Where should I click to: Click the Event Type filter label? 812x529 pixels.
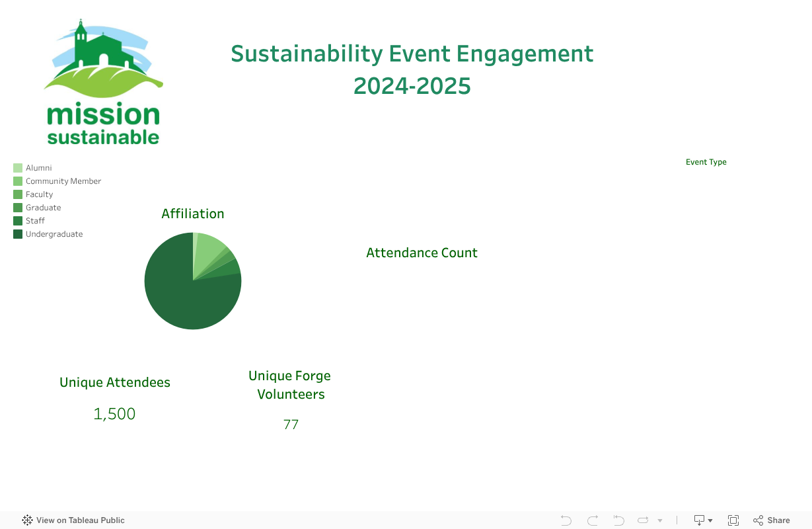(706, 162)
